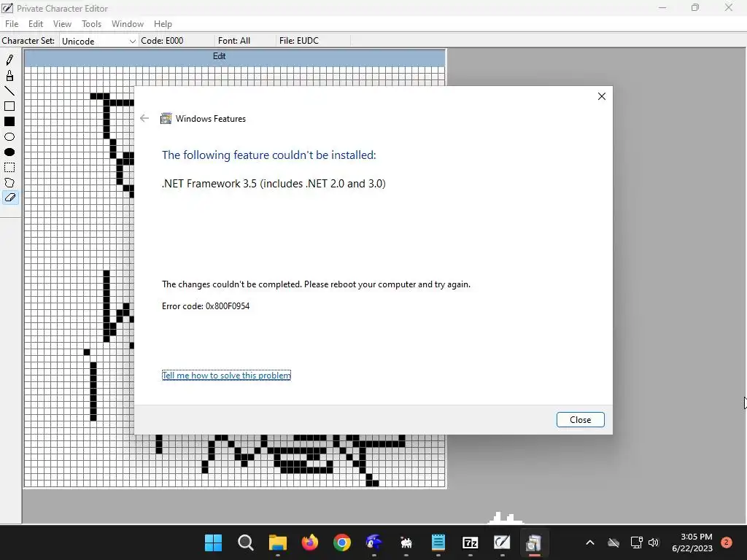The height and width of the screenshot is (560, 747).
Task: Click the Code: E000 field
Action: pos(162,41)
